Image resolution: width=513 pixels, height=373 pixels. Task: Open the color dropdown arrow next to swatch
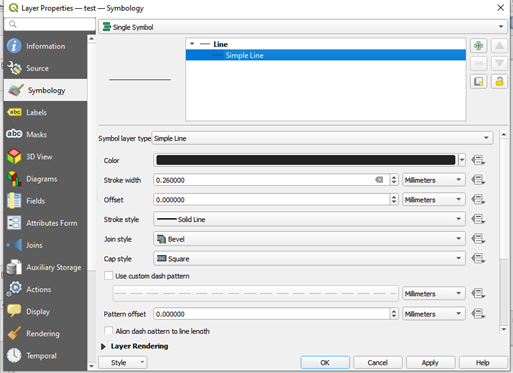coord(462,160)
